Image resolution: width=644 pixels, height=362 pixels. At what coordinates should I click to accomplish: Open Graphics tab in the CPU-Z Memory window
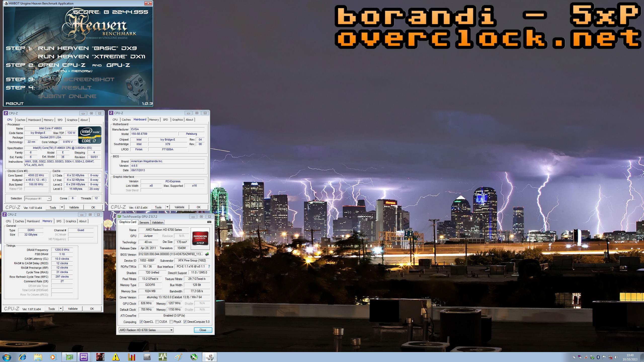coord(71,221)
